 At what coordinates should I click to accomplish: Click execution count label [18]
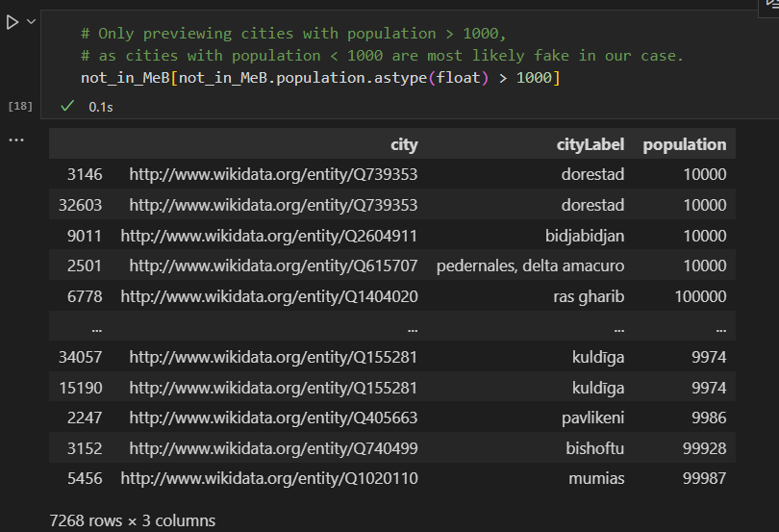click(x=20, y=106)
